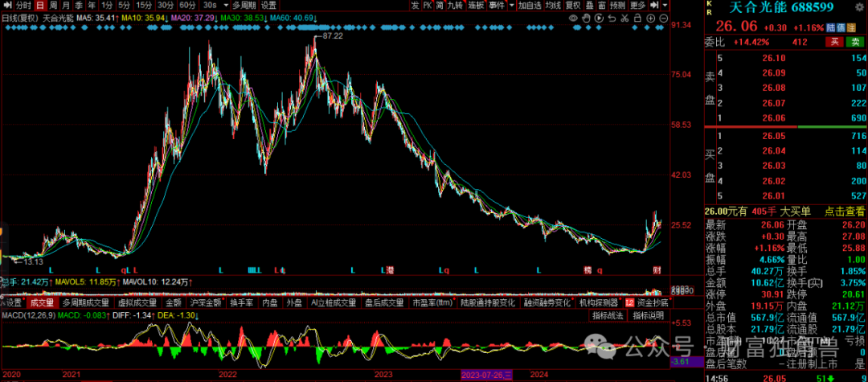The height and width of the screenshot is (382, 868).
Task: Click the green 卖 sell button
Action: 854,42
